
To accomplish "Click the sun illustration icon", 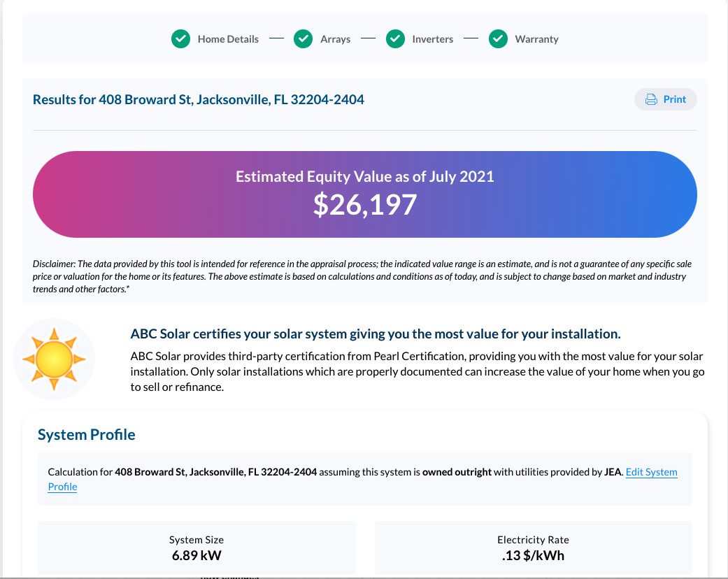I will click(54, 359).
